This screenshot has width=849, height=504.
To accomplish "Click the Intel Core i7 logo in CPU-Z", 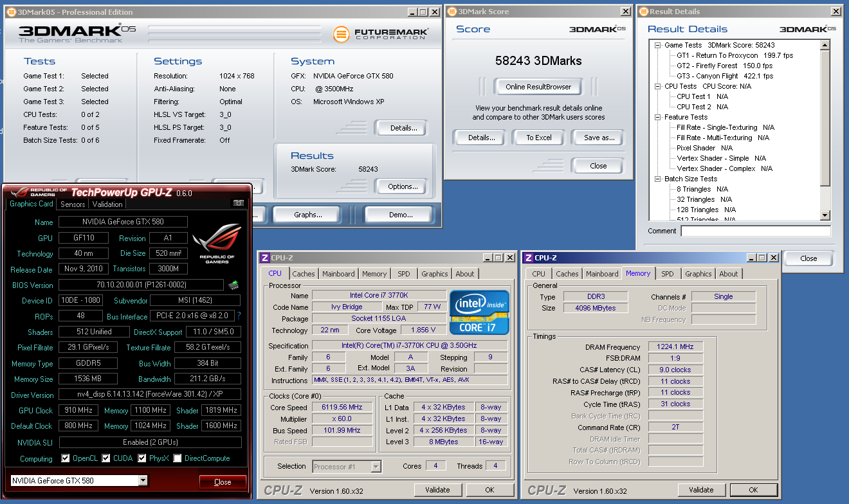I will 479,312.
